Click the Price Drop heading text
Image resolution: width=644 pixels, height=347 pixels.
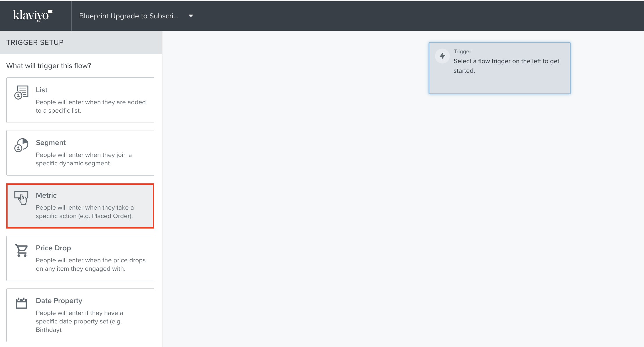tap(53, 248)
